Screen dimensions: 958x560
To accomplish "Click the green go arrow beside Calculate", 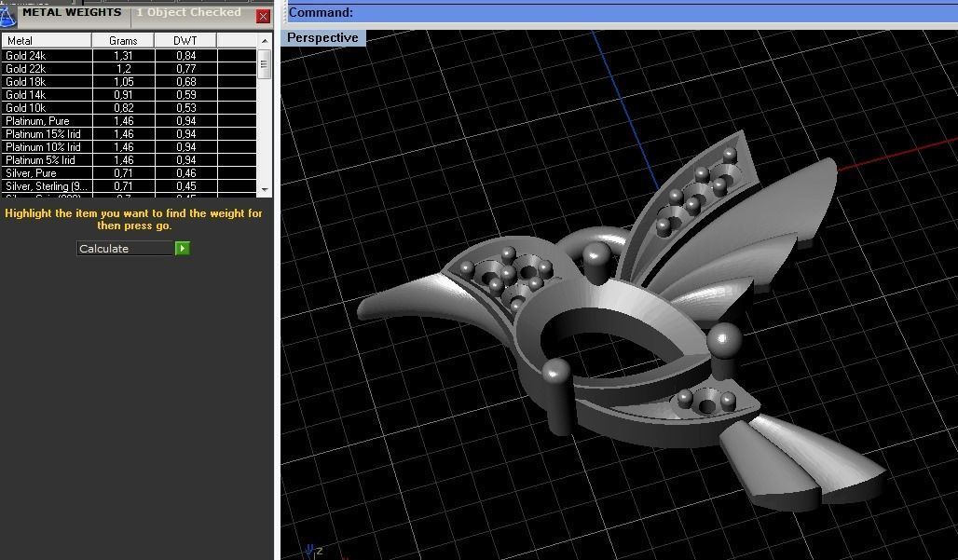I will click(x=182, y=248).
